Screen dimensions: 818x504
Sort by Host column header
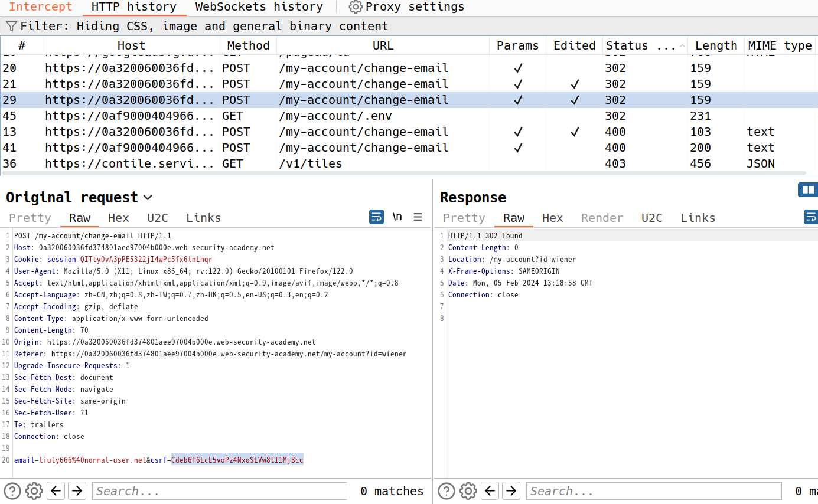[x=131, y=45]
